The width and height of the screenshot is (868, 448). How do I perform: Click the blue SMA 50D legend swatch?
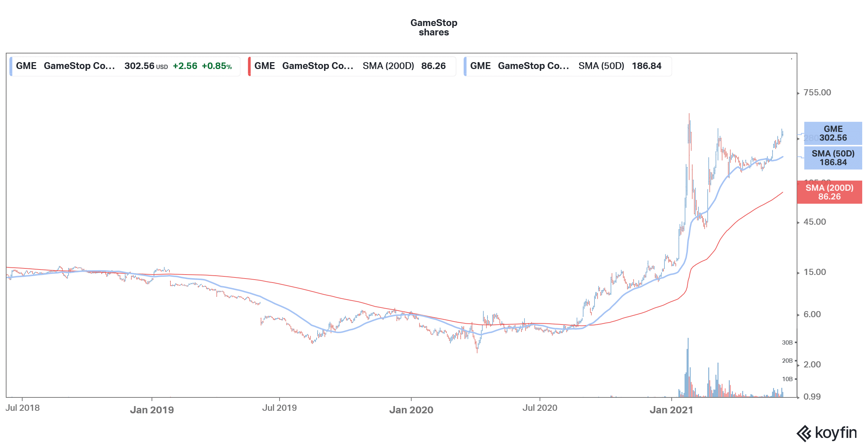465,66
